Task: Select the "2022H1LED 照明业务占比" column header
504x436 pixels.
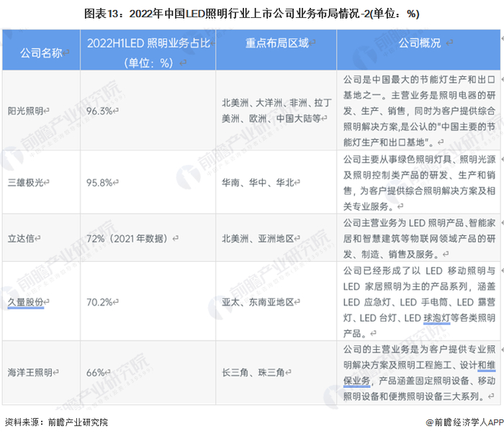Action: 148,43
